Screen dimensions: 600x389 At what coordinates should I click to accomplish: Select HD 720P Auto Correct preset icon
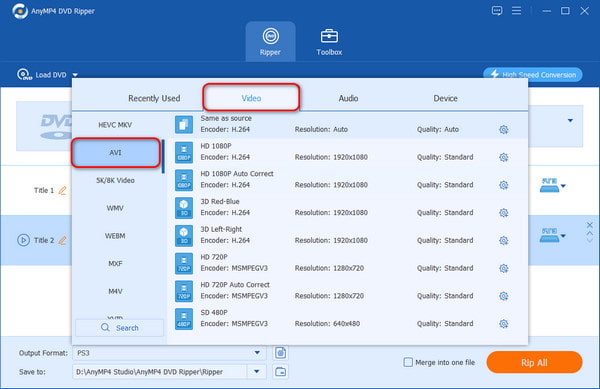(x=184, y=291)
